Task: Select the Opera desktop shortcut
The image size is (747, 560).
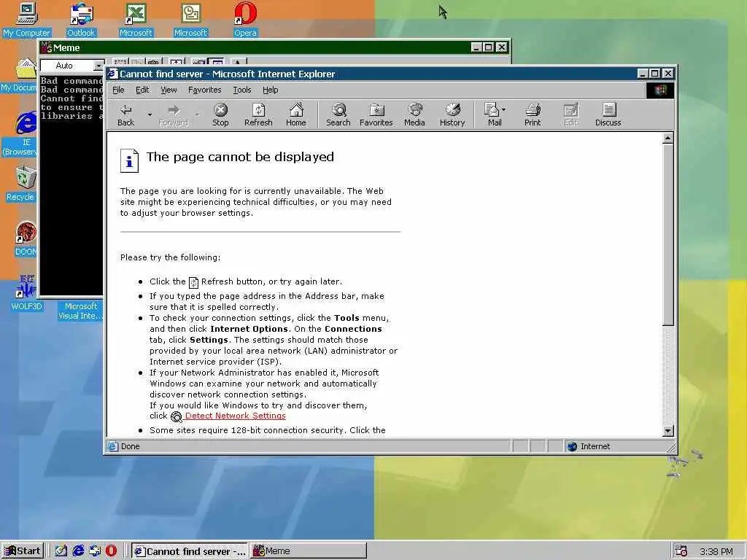Action: 245,20
